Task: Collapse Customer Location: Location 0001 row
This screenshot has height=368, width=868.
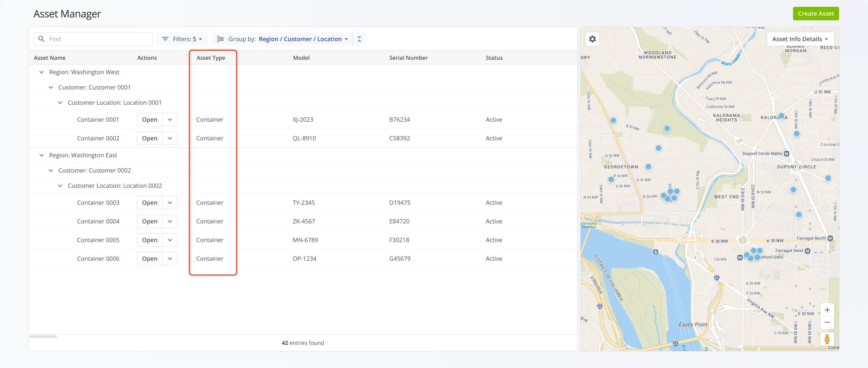Action: click(60, 103)
